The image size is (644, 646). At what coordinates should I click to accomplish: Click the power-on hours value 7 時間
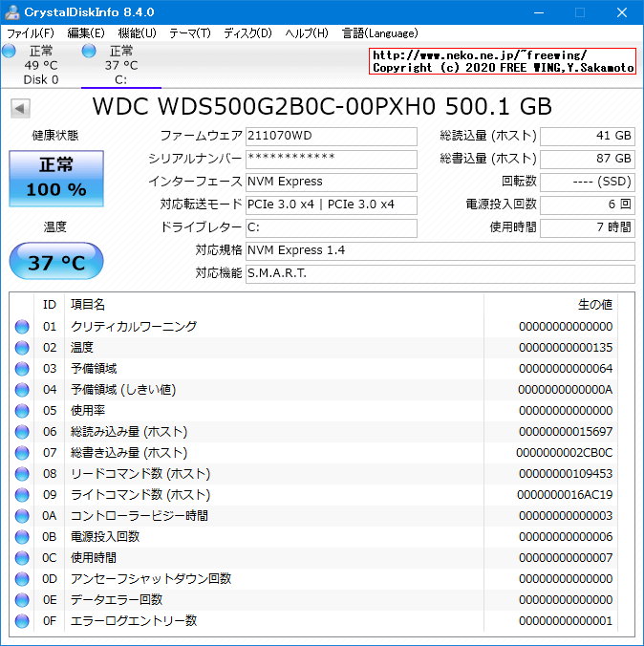tap(587, 228)
